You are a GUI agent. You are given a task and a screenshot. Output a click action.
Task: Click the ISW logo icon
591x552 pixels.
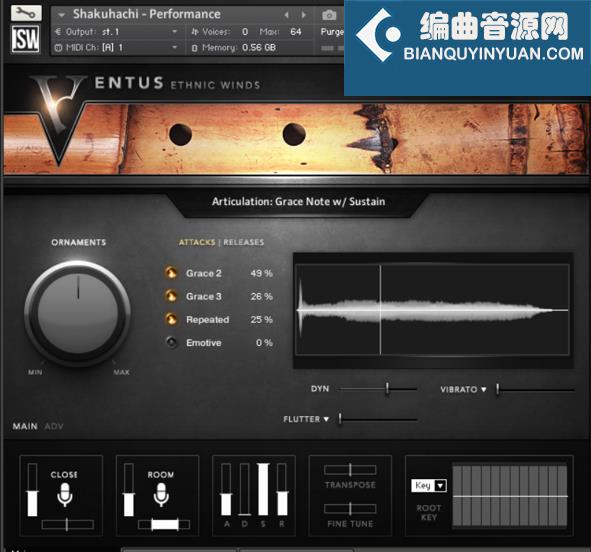[25, 39]
